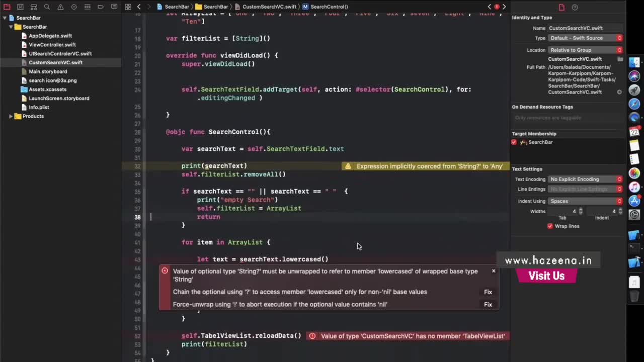Click the warning icon on line 32

tap(348, 166)
